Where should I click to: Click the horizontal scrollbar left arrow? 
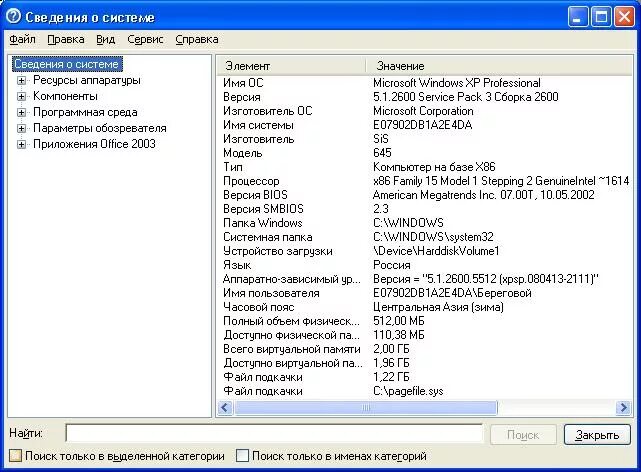[225, 407]
